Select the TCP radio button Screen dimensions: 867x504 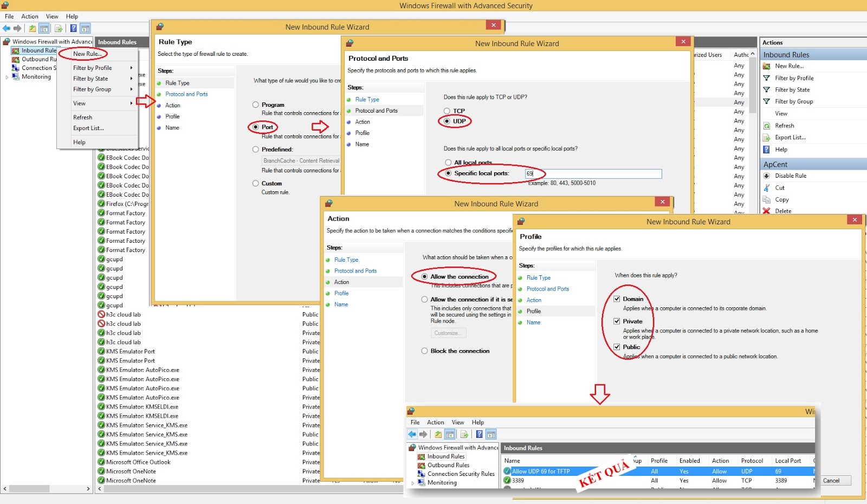[x=447, y=111]
